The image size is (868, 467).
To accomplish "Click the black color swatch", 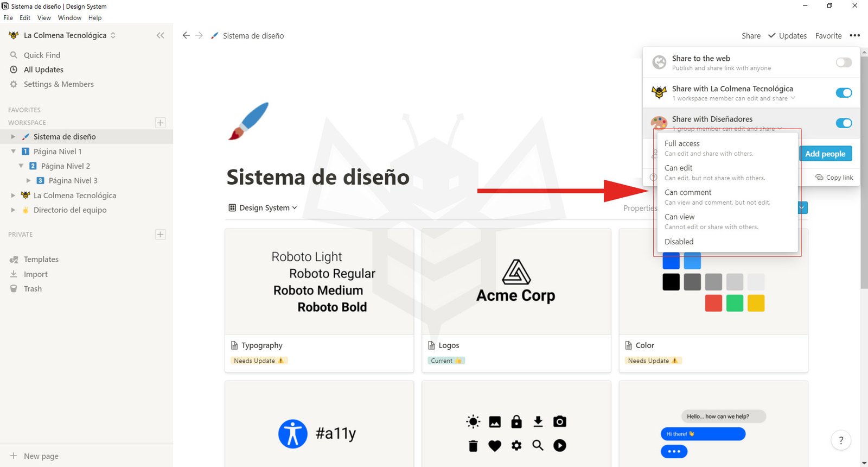I will point(671,282).
